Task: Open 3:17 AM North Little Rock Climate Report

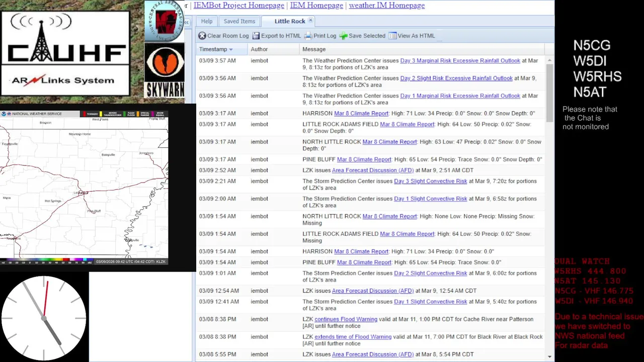Action: click(389, 142)
